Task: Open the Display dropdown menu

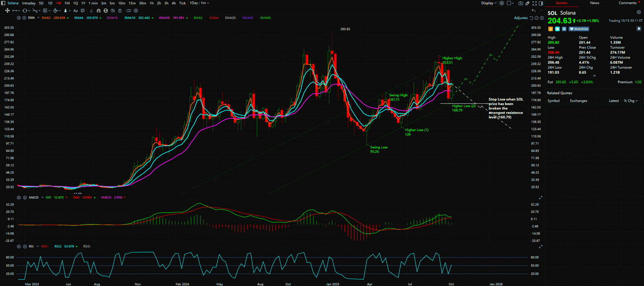Action: pos(489,3)
